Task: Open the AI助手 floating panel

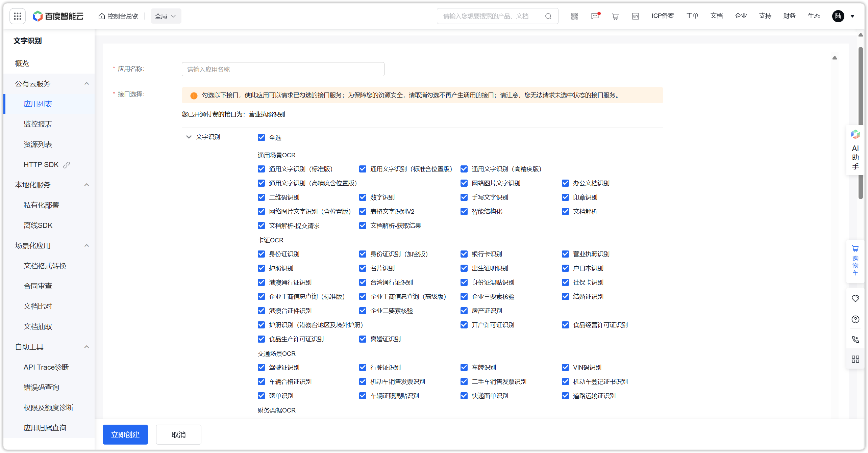Action: pos(855,150)
